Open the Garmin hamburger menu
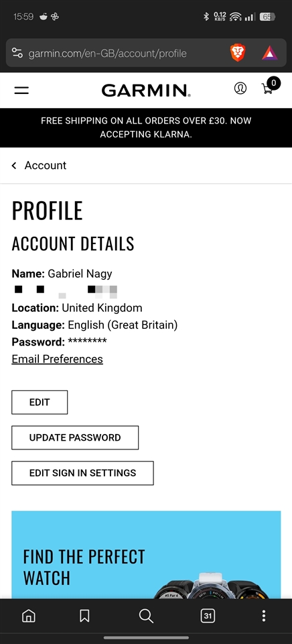The width and height of the screenshot is (292, 644). click(21, 90)
